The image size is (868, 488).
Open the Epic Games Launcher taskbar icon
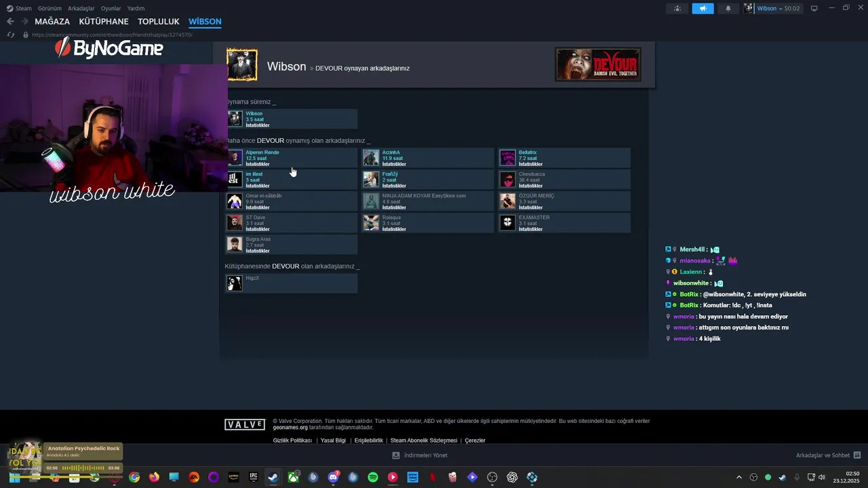click(x=254, y=477)
